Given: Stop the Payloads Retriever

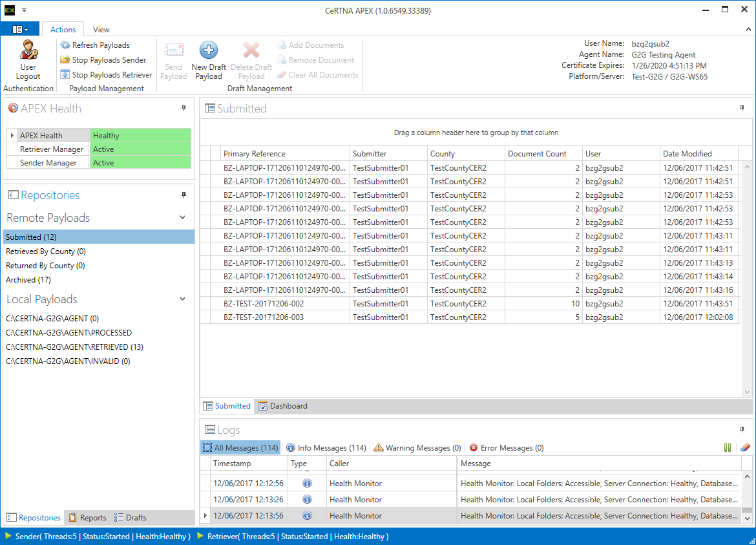Looking at the screenshot, I should [x=65, y=75].
